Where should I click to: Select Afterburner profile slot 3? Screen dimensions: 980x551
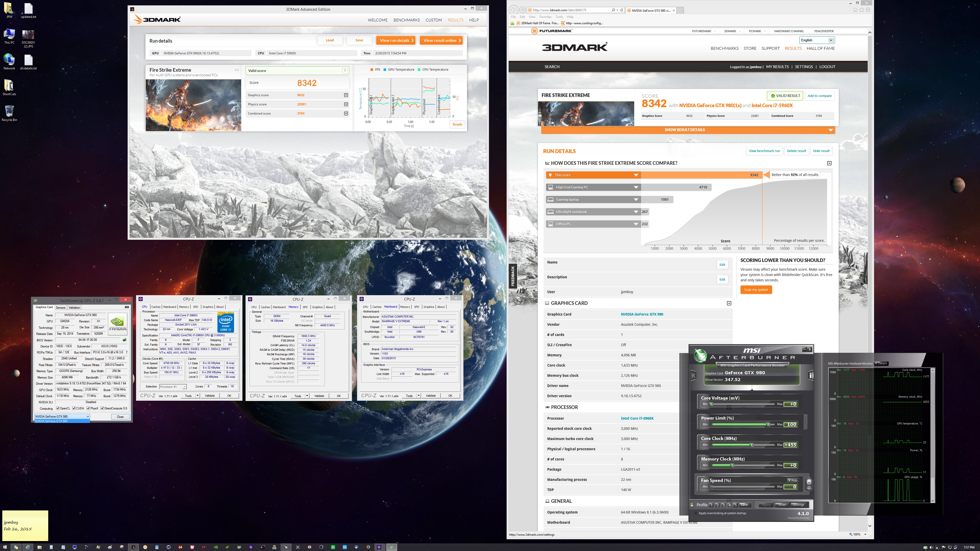[723, 505]
